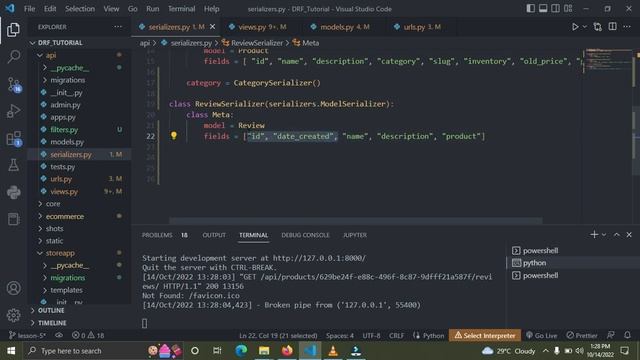This screenshot has width=640, height=360.
Task: Maximize the panel with the up chevron
Action: [617, 235]
